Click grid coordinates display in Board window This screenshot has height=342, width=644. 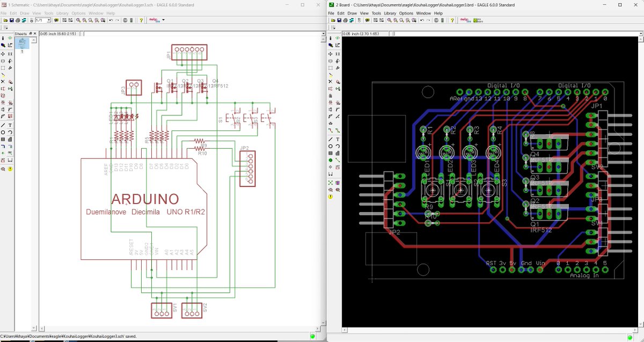(365, 34)
